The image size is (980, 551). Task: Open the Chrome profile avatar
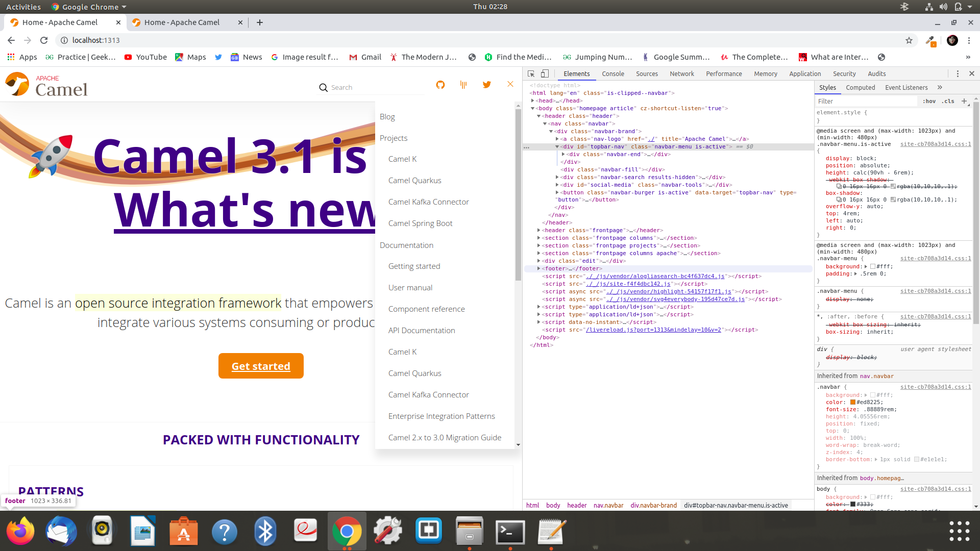(x=952, y=40)
